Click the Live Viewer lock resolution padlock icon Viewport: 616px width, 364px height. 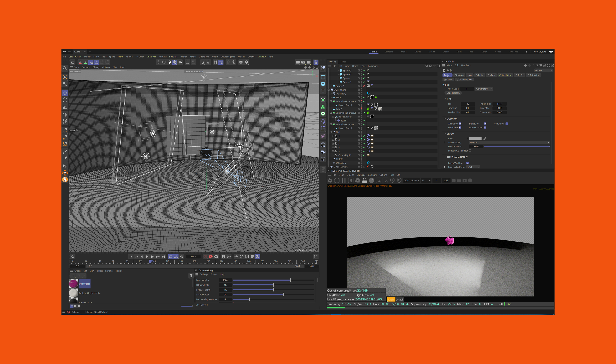pos(365,181)
